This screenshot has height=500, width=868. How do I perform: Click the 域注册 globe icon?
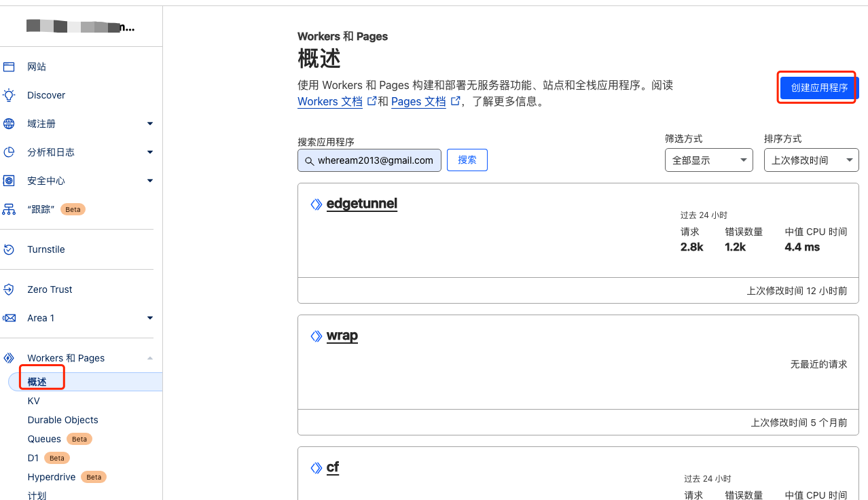9,124
